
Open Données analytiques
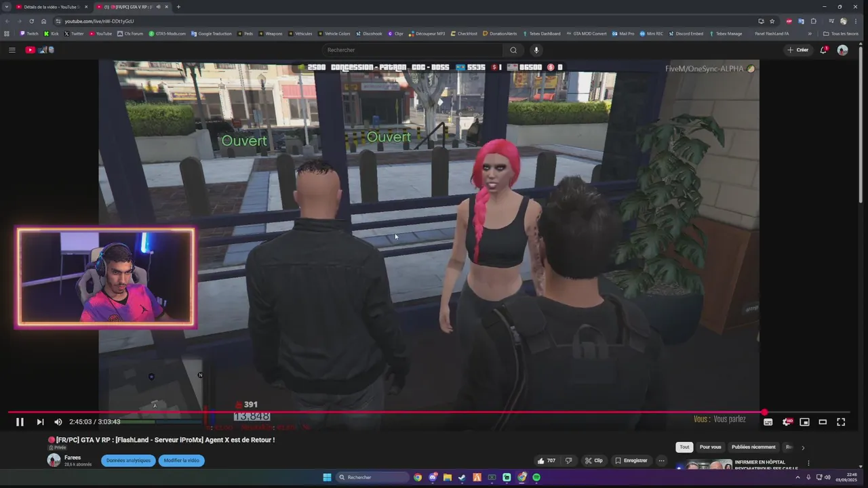[x=128, y=460]
